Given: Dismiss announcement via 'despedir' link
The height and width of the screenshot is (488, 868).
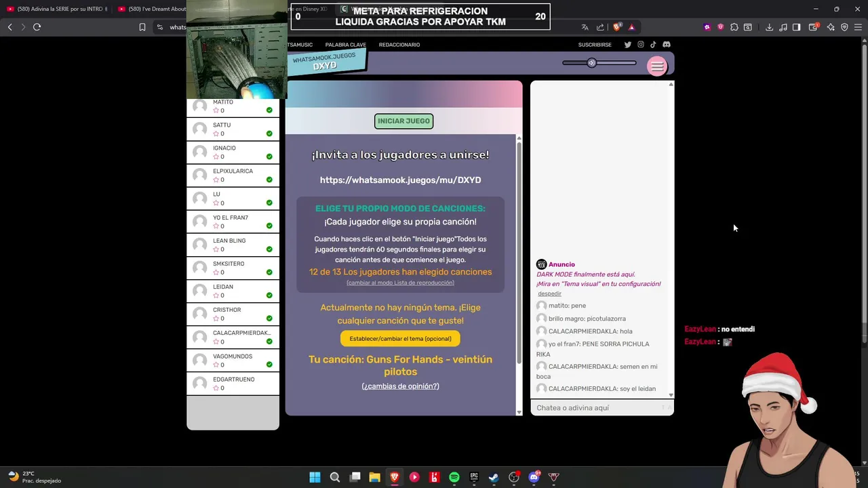Looking at the screenshot, I should (x=549, y=293).
